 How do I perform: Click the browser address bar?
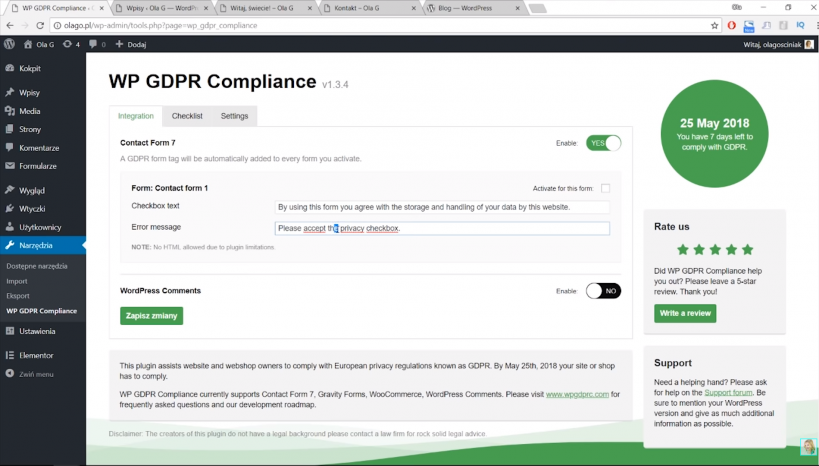tap(386, 25)
